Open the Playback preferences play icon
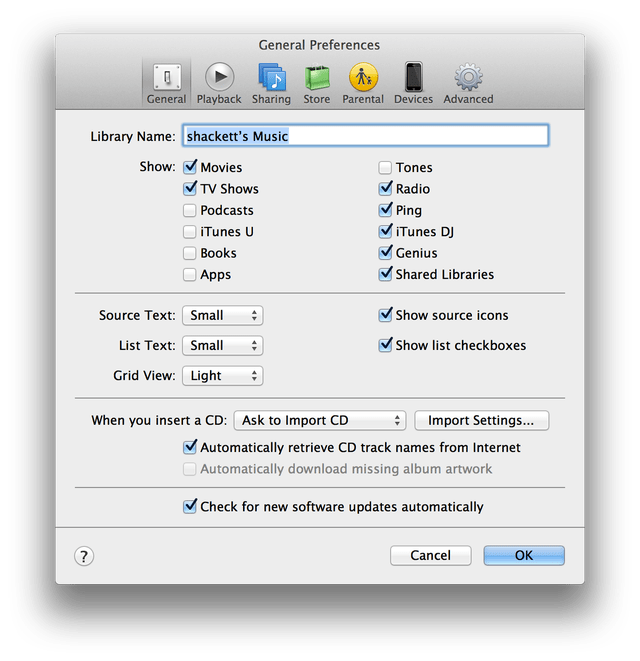 tap(219, 77)
